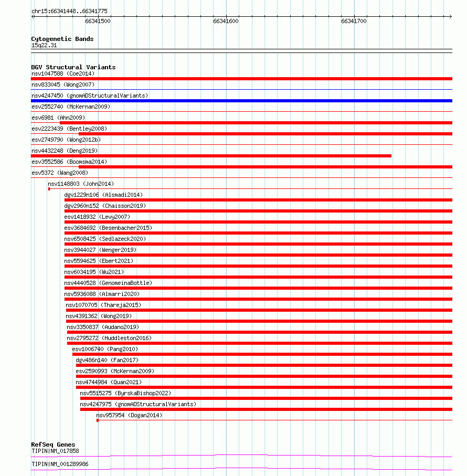The width and height of the screenshot is (467, 476).
Task: Select variant nsv5594625 (Ebert2021)
Action: tap(99, 261)
